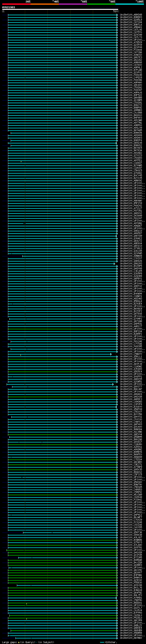Click the white query length bar
Screen dimensions: 146x644
(60, 9)
